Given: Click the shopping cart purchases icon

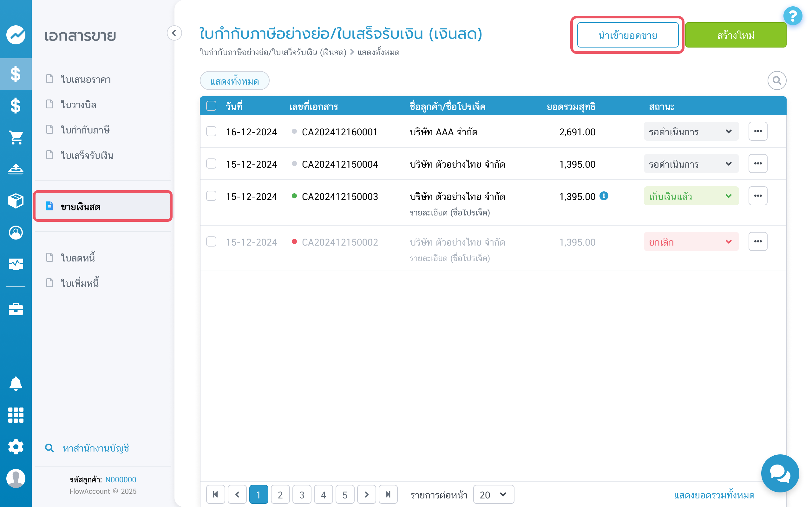Looking at the screenshot, I should tap(16, 137).
